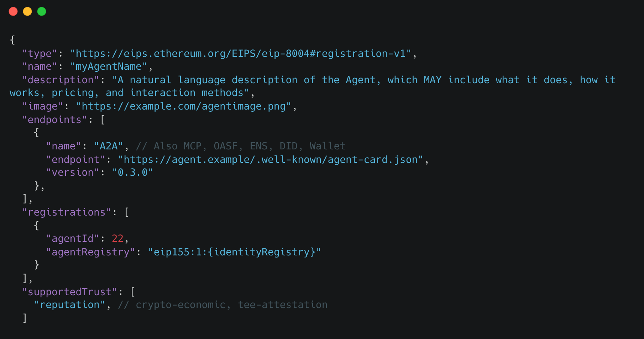
Task: Click the "0.3.0" version value
Action: [x=132, y=173]
